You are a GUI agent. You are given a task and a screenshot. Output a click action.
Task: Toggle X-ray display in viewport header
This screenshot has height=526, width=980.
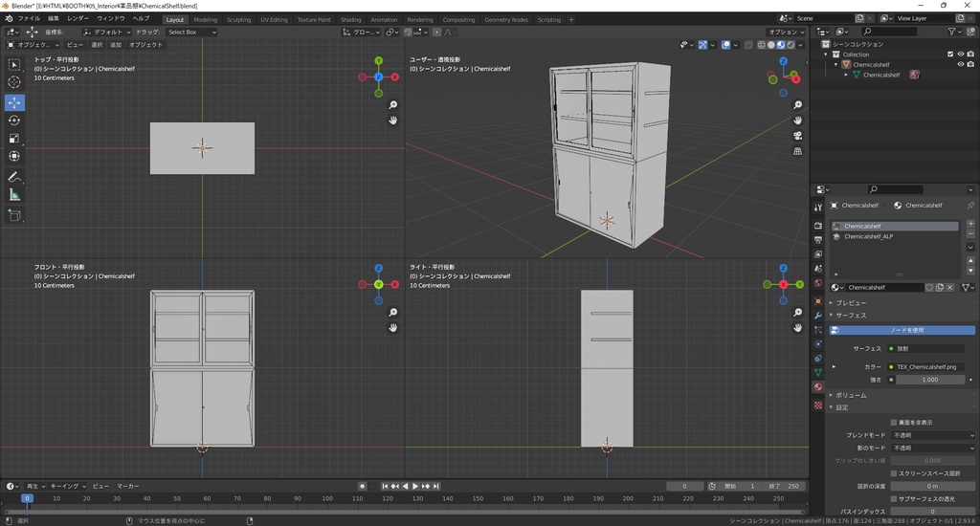(x=748, y=45)
